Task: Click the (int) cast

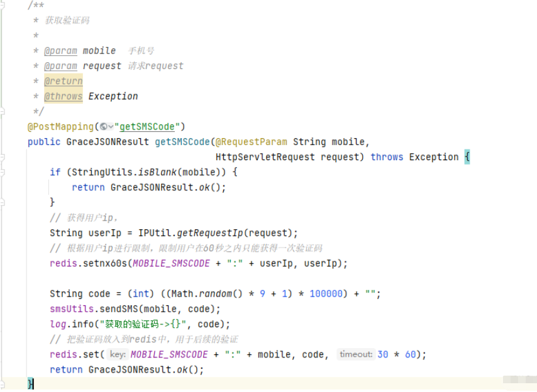Action: 141,293
